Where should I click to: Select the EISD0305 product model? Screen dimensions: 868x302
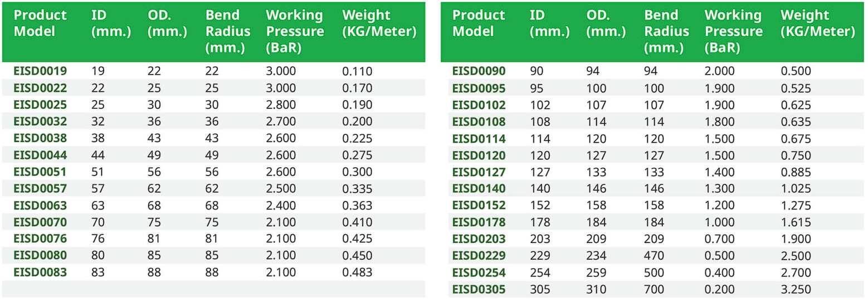[479, 289]
